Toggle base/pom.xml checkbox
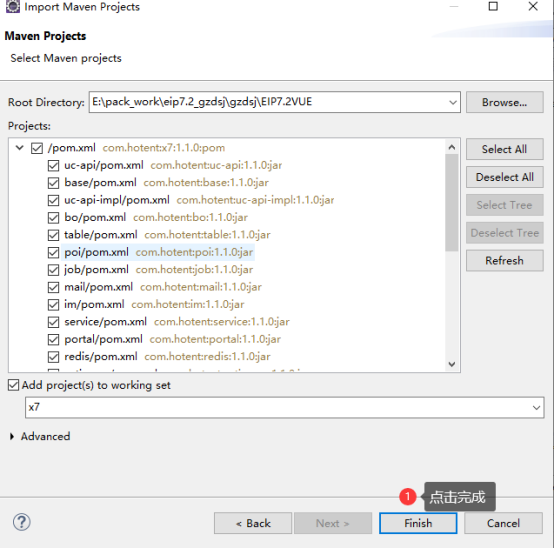The image size is (554, 548). click(53, 183)
